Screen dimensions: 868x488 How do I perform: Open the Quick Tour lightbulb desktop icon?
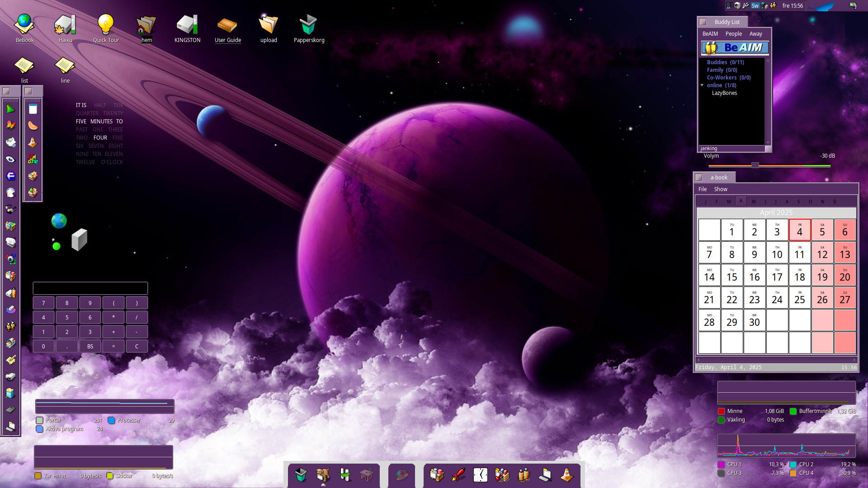(x=105, y=25)
